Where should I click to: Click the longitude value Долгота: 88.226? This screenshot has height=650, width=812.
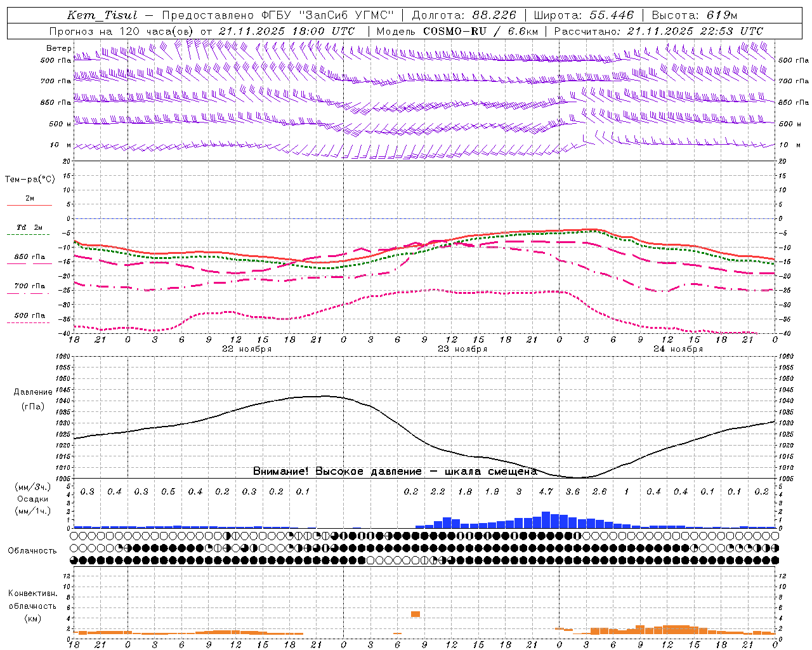(464, 15)
